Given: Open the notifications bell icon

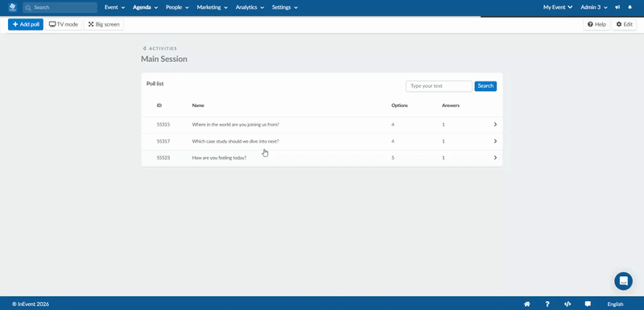Looking at the screenshot, I should tap(630, 7).
